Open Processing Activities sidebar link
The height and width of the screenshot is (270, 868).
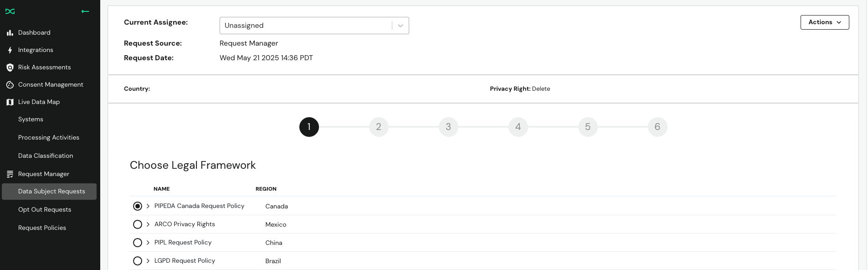[49, 138]
